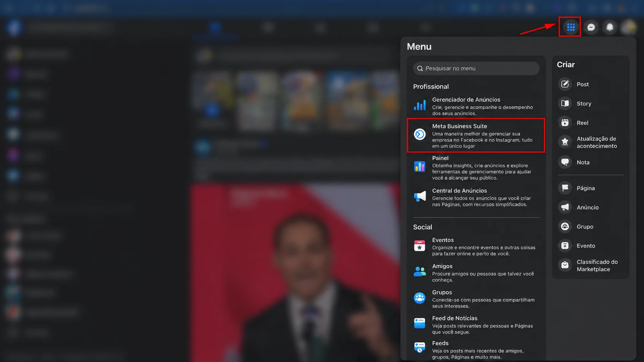This screenshot has height=362, width=644.
Task: Click the Meta Business Suite icon
Action: (x=419, y=134)
